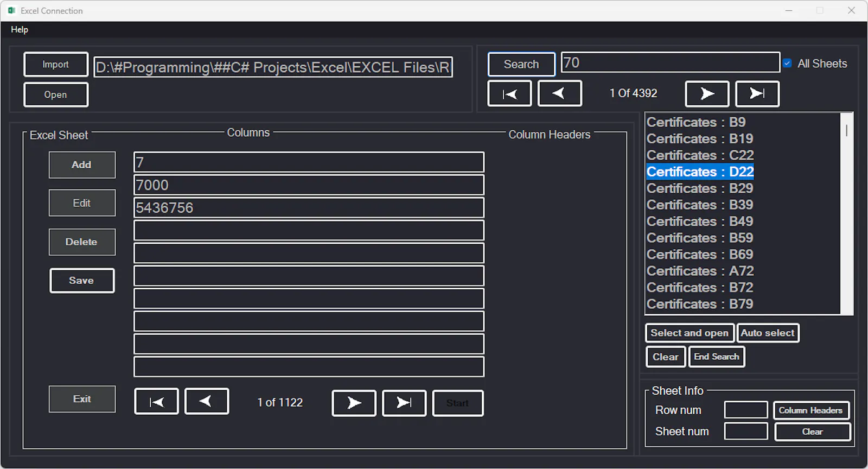Jump to last record of 1122
868x469 pixels.
pyautogui.click(x=404, y=403)
